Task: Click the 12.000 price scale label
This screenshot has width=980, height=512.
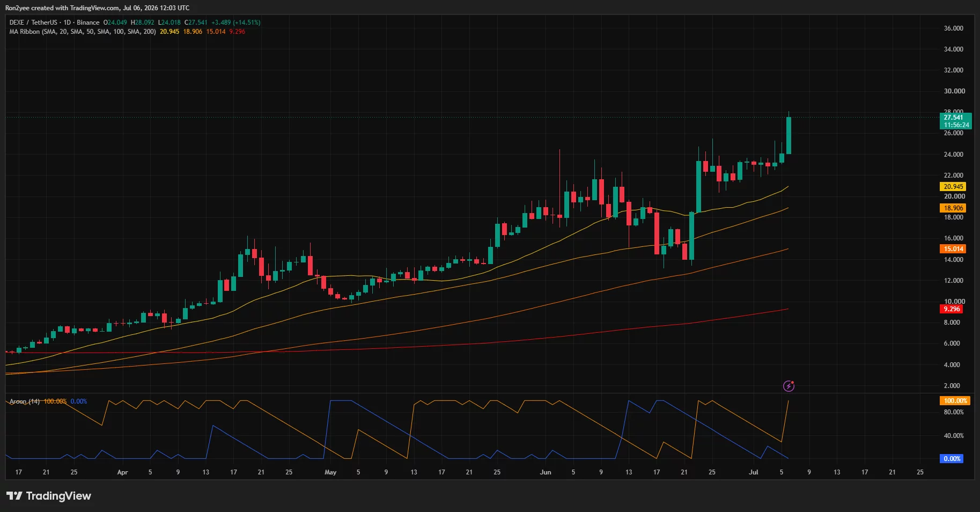Action: [x=954, y=281]
